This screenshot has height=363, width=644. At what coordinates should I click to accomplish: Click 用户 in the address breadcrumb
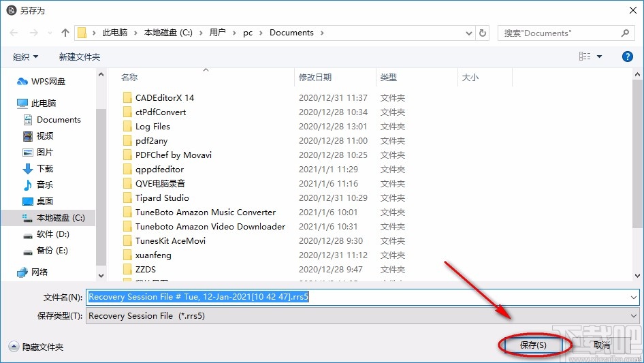(217, 33)
